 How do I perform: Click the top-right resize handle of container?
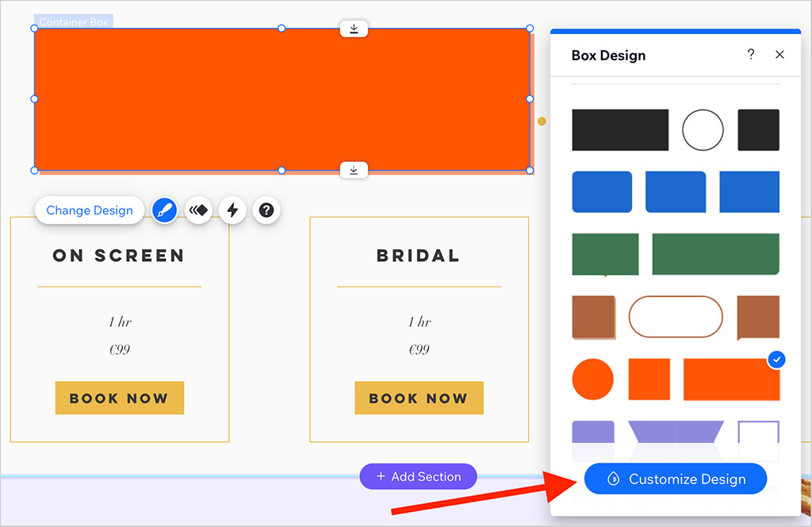pos(530,29)
